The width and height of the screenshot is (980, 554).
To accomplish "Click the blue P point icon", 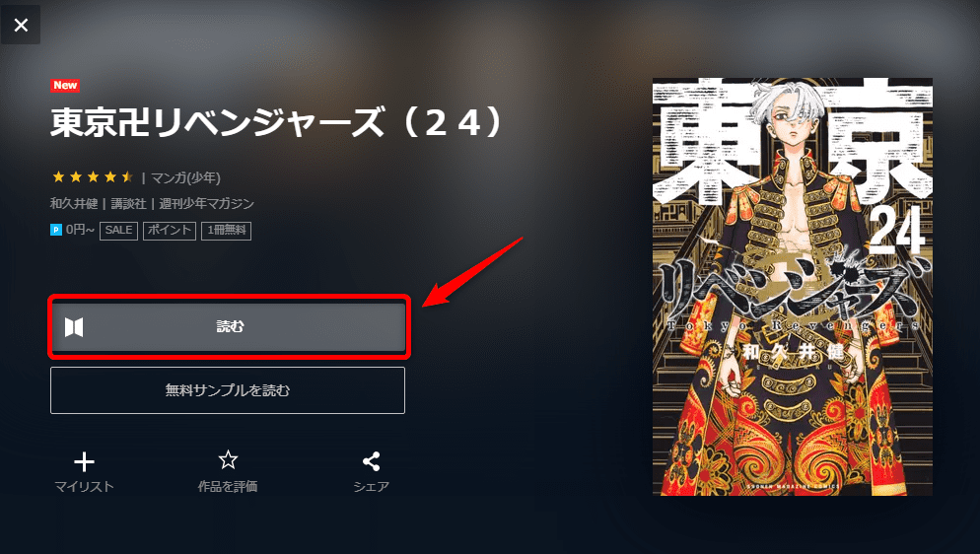I will pyautogui.click(x=56, y=230).
